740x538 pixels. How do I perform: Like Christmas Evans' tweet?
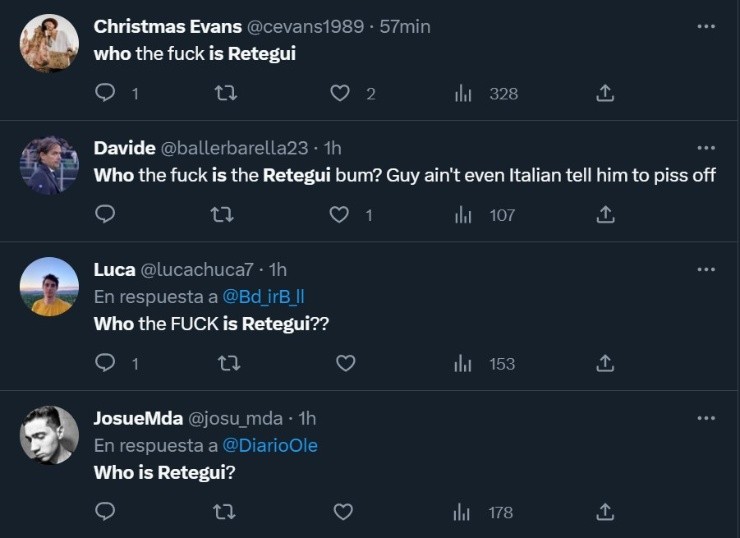point(340,94)
